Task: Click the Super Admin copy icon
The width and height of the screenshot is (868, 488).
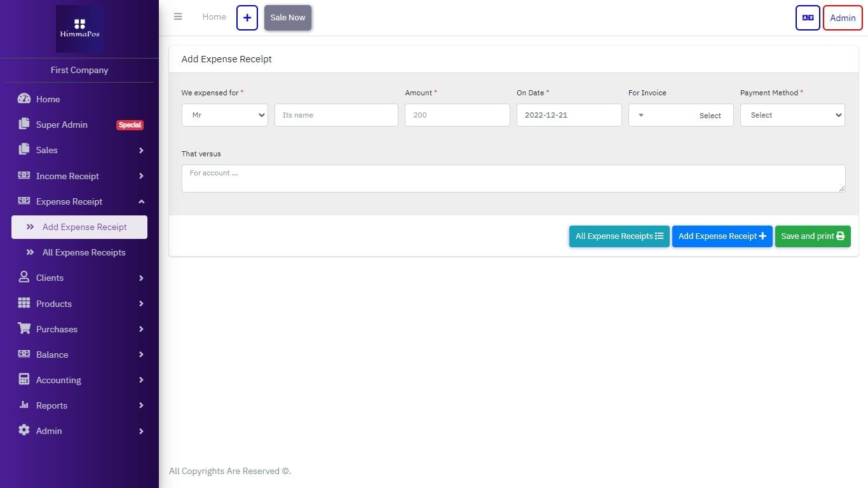Action: (x=24, y=124)
